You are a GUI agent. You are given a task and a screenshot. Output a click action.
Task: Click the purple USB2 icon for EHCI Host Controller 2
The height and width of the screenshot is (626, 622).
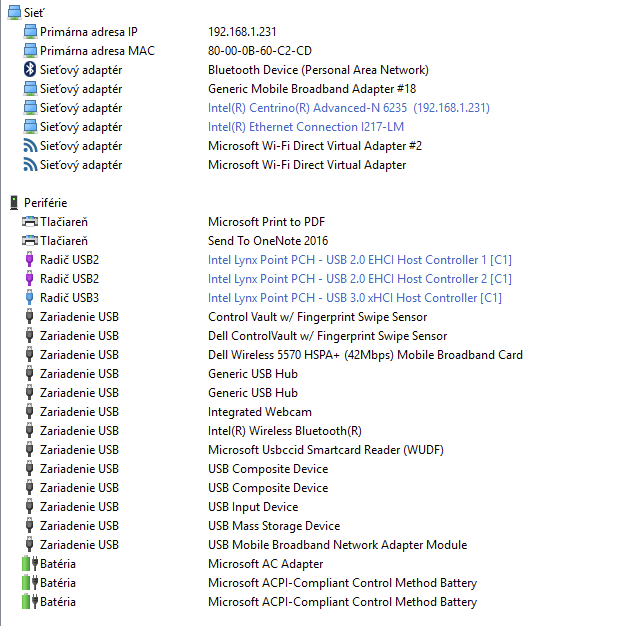pos(30,279)
